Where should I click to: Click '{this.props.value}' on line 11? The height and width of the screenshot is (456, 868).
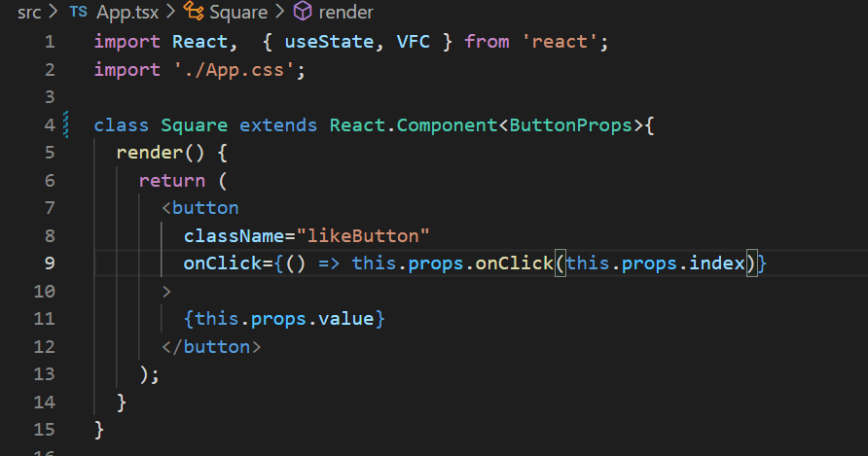click(284, 319)
